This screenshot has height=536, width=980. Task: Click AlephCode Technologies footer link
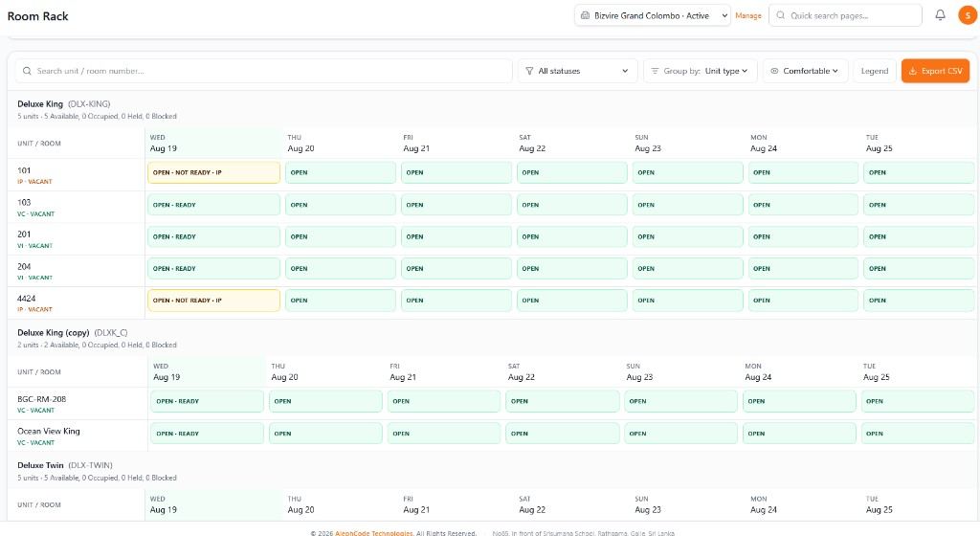(x=374, y=533)
